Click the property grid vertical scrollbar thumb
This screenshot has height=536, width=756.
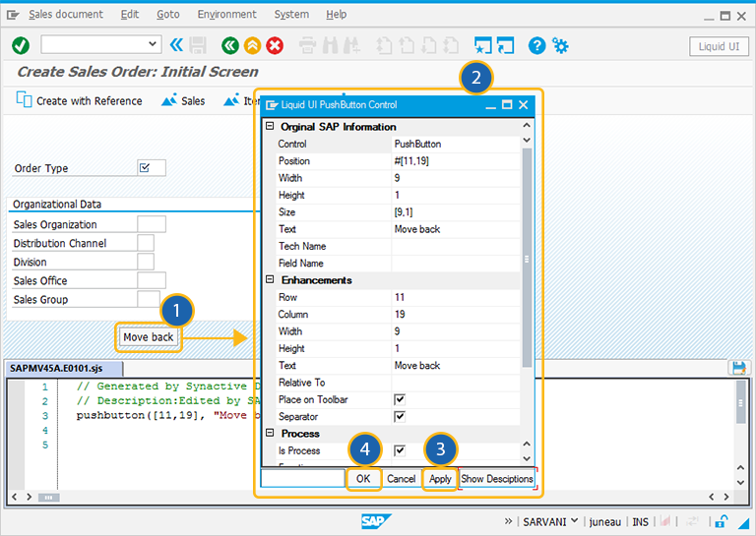tap(527, 258)
